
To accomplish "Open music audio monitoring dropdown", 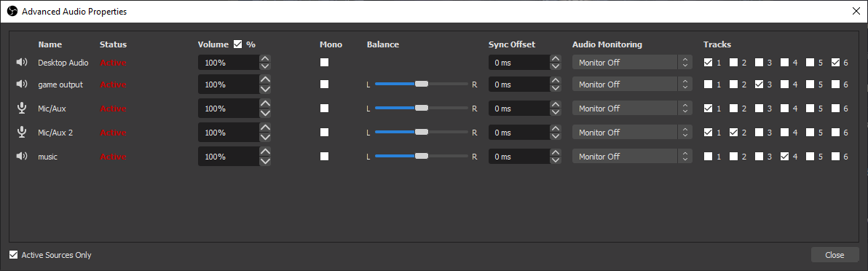I will (632, 157).
